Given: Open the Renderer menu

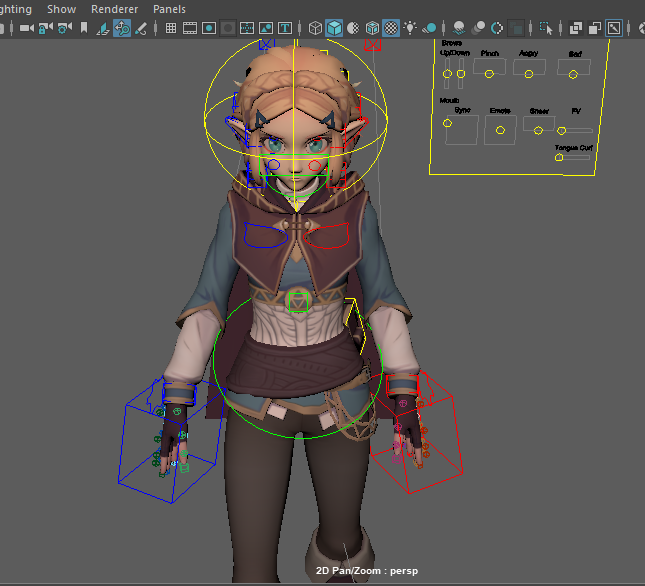Looking at the screenshot, I should [114, 9].
